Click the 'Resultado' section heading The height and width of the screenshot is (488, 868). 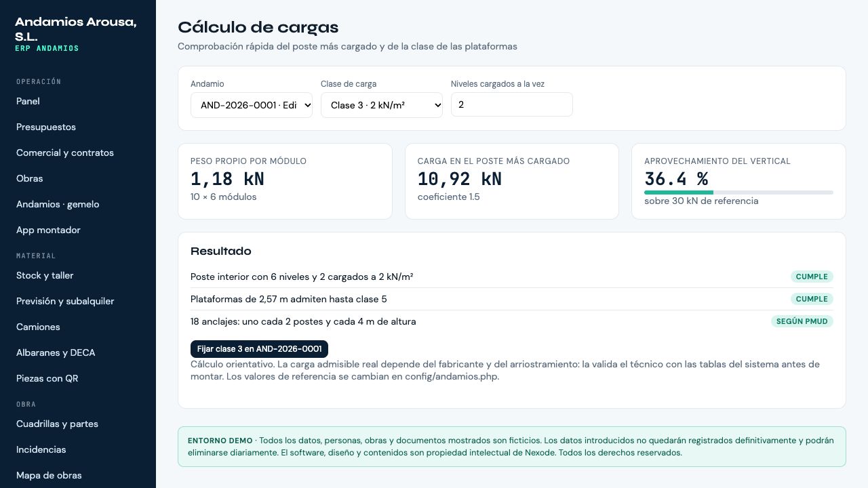point(221,251)
